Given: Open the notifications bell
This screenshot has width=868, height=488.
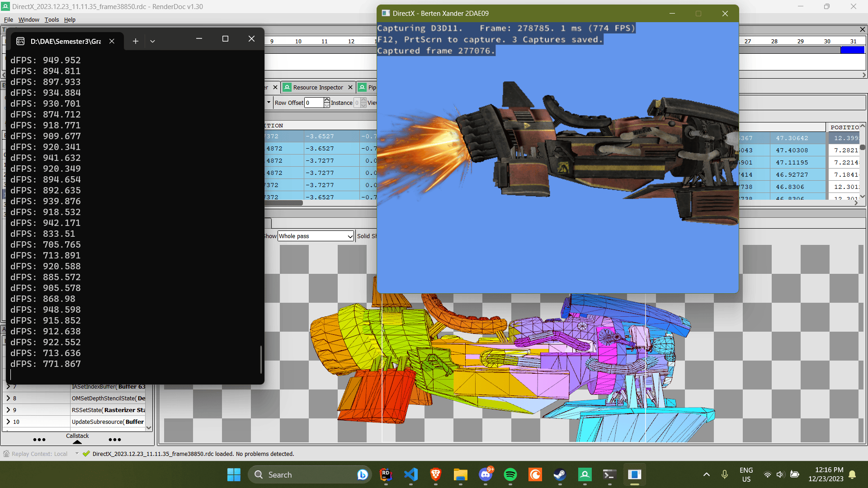Looking at the screenshot, I should (852, 474).
